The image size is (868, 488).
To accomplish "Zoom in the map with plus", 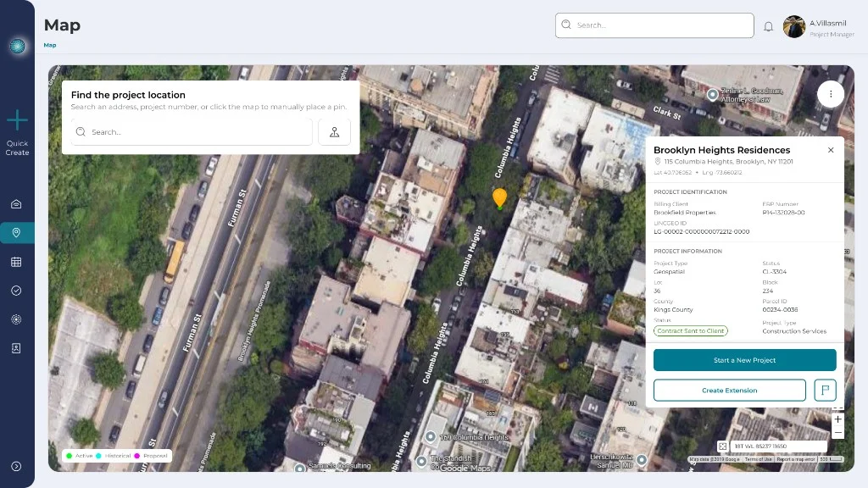I will coord(837,419).
